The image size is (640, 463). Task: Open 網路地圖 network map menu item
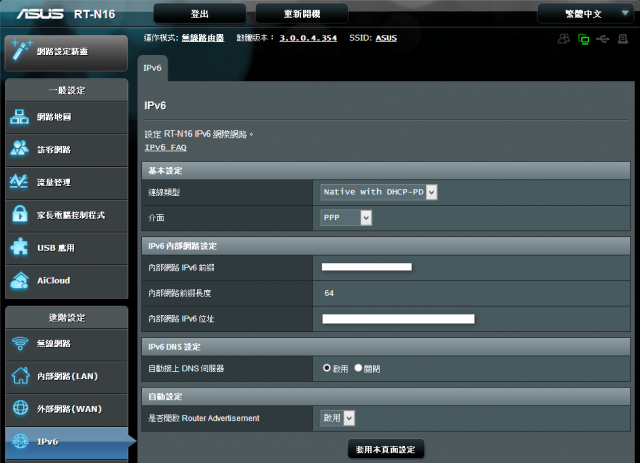(67, 117)
